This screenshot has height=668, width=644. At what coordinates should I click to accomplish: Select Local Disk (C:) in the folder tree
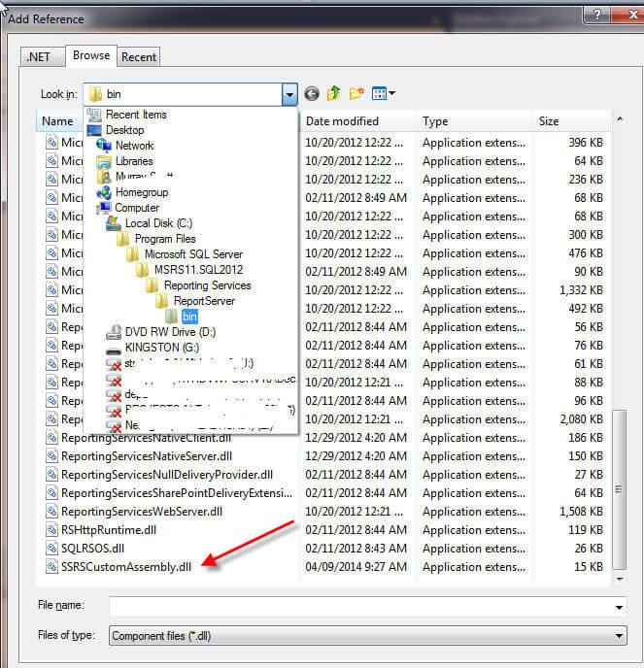[x=158, y=223]
